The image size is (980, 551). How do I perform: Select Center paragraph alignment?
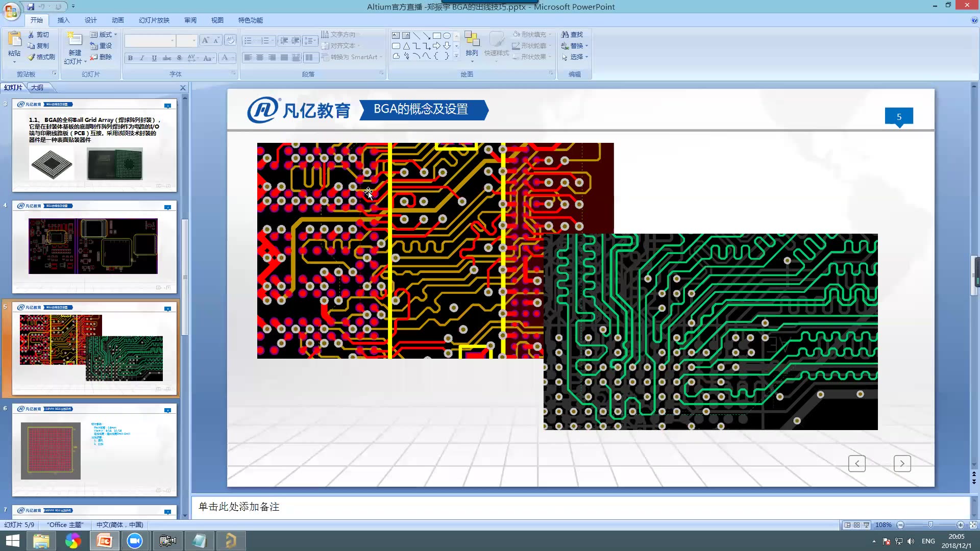pyautogui.click(x=260, y=58)
